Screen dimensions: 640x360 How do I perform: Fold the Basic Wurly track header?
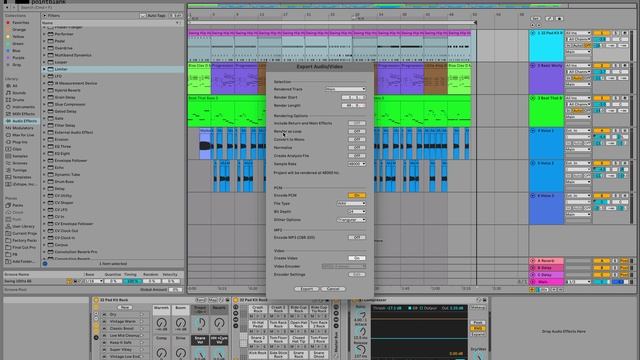click(532, 65)
